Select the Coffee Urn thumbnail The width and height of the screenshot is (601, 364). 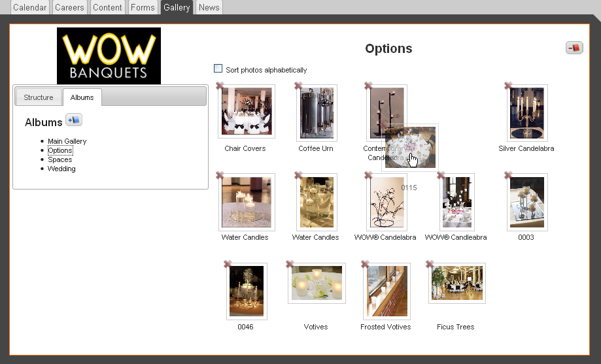point(317,112)
